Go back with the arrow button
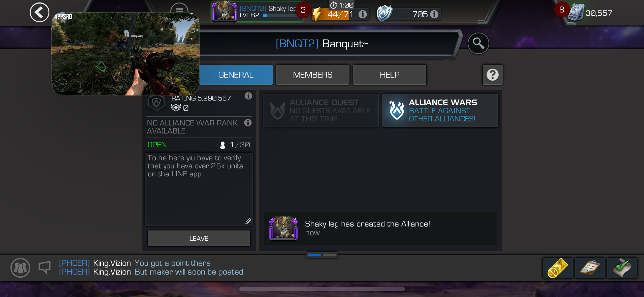This screenshot has width=644, height=297. pyautogui.click(x=39, y=12)
